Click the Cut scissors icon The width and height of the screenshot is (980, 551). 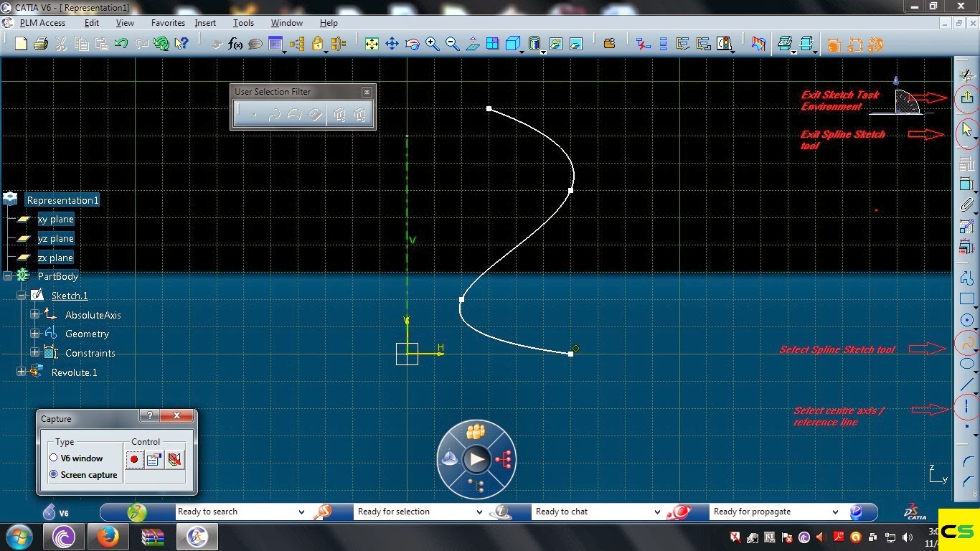point(61,44)
